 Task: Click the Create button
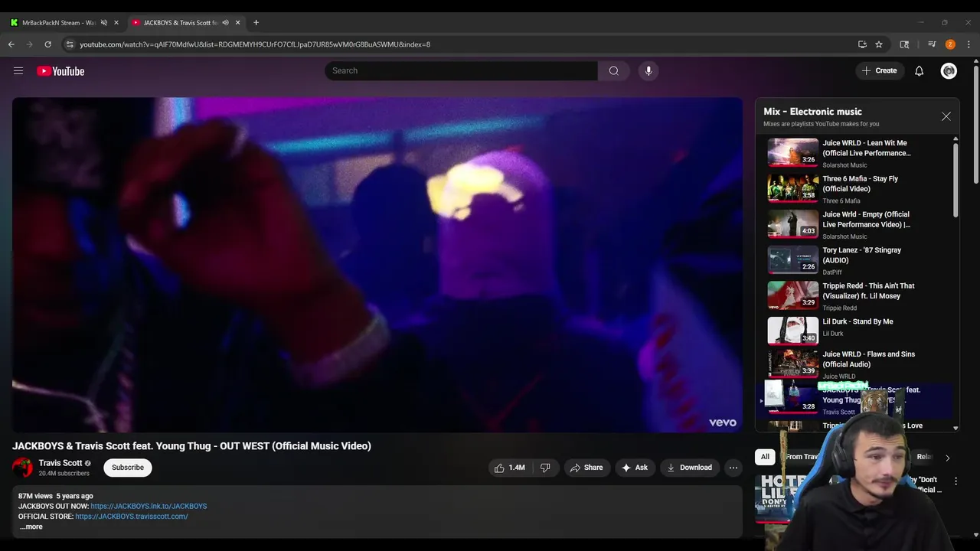point(879,70)
